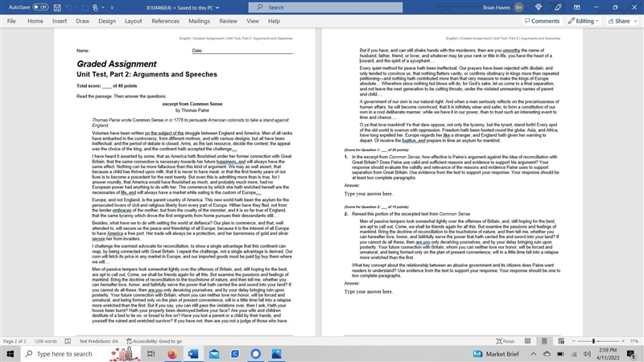Open Firefox from the taskbar
The image size is (644, 362).
pos(172,354)
